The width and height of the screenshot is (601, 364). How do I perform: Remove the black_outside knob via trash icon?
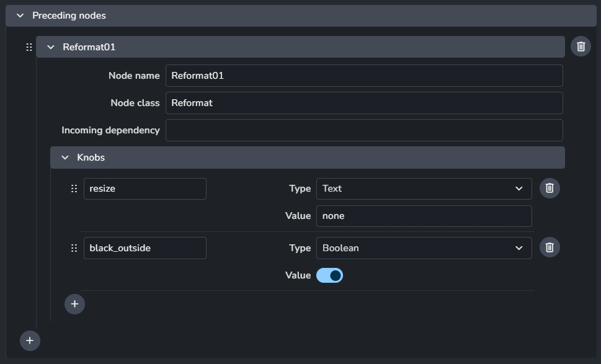pyautogui.click(x=550, y=248)
